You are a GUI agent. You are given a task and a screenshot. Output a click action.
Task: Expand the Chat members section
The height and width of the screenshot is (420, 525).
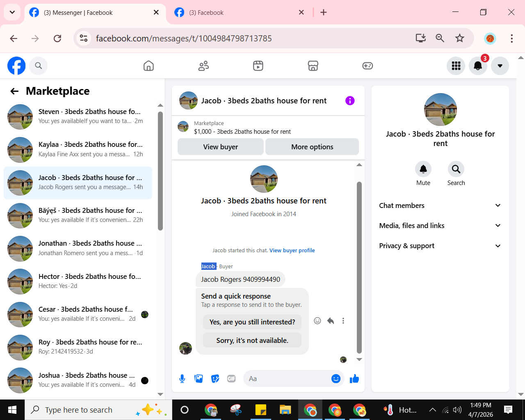coord(440,205)
